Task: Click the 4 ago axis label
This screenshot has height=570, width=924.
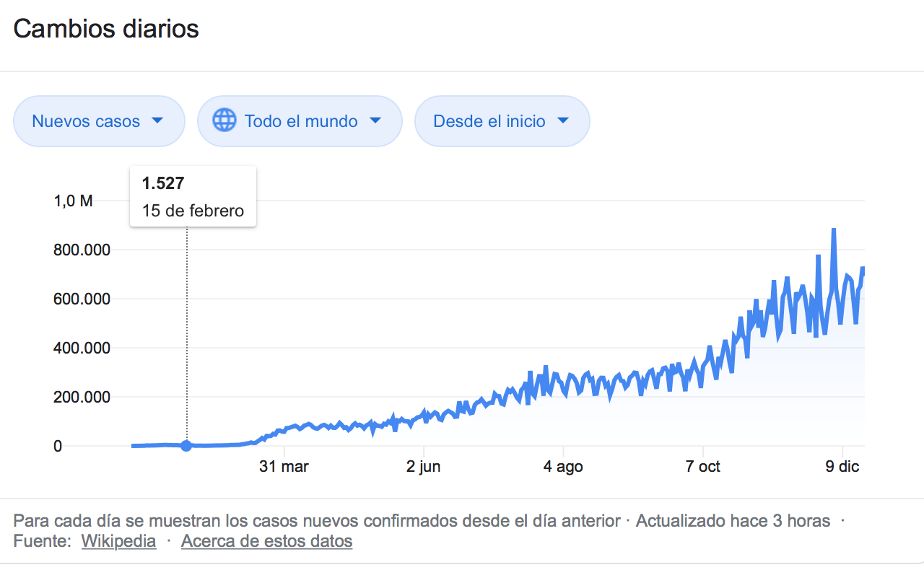Action: pyautogui.click(x=563, y=467)
